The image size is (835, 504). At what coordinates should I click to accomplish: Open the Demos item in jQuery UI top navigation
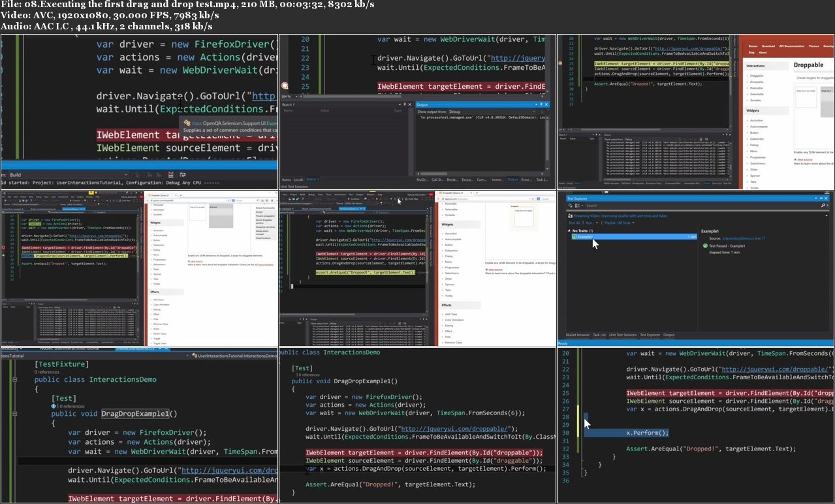coord(753,46)
